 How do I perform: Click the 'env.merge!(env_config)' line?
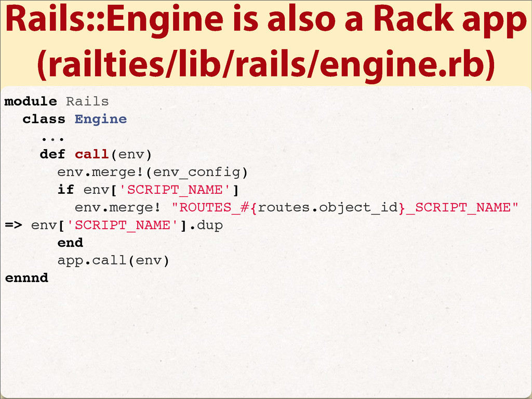(152, 172)
